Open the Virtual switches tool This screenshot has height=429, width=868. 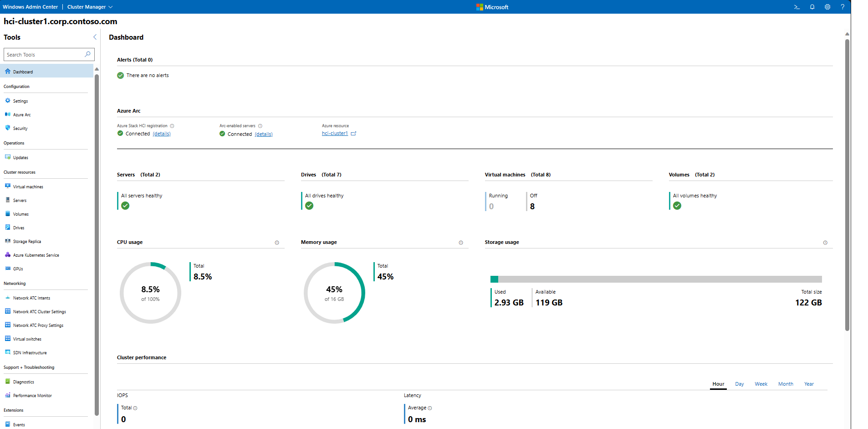[27, 339]
